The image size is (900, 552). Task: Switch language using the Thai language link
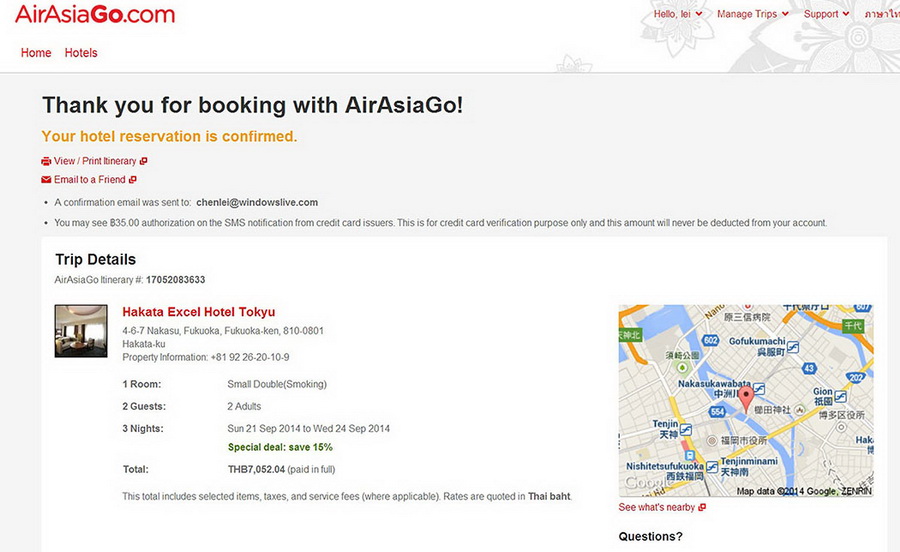[882, 14]
